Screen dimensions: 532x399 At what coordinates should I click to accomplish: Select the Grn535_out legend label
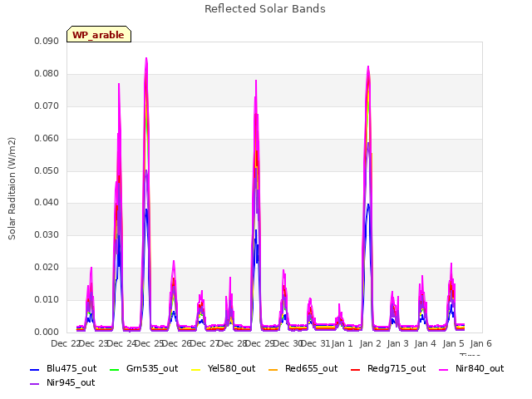pos(152,369)
